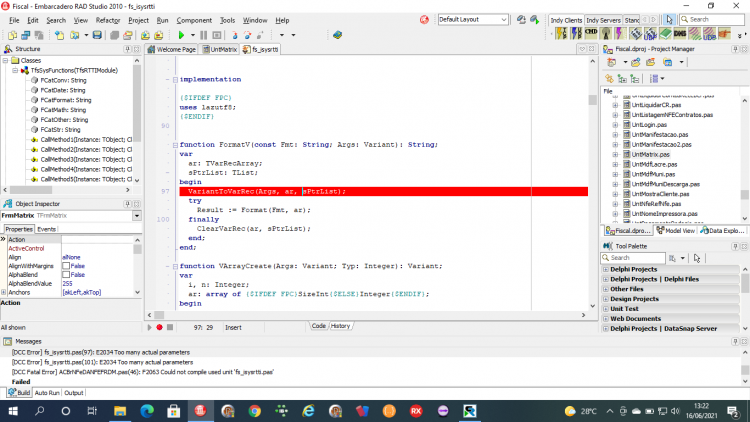Switch to the Welcome Page tab
Image resolution: width=750 pixels, height=422 pixels.
172,49
